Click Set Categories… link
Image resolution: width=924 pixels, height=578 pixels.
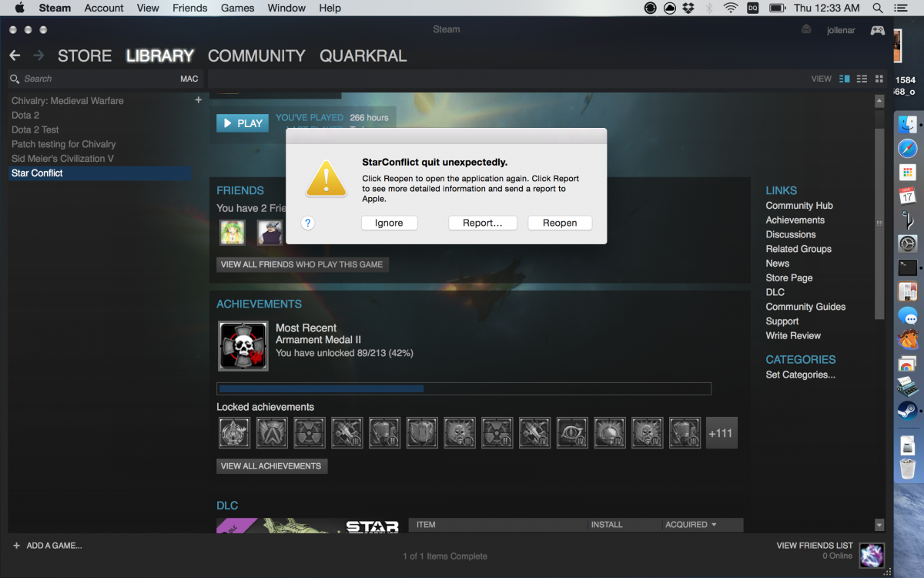click(800, 375)
